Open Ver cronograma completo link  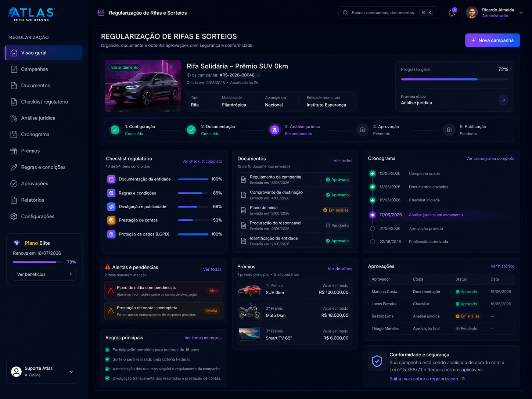pyautogui.click(x=490, y=159)
